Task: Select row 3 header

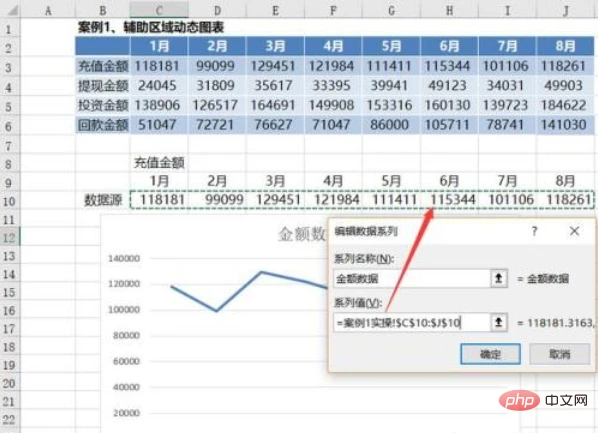Action: click(9, 68)
